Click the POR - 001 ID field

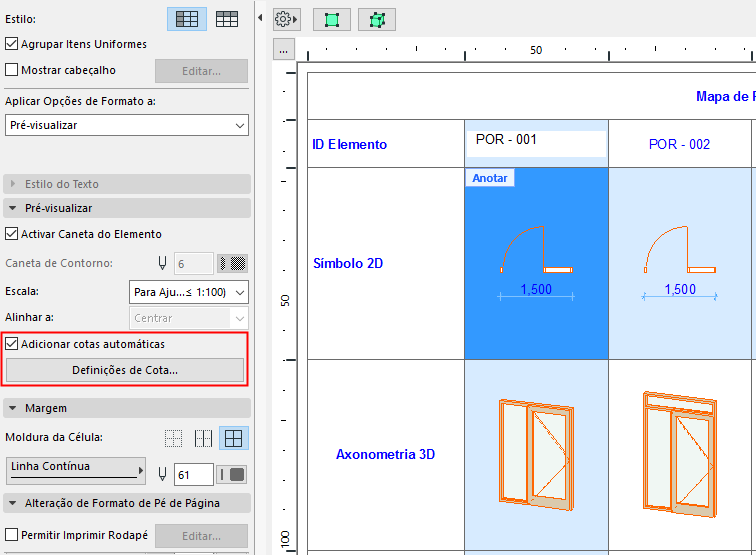[536, 143]
